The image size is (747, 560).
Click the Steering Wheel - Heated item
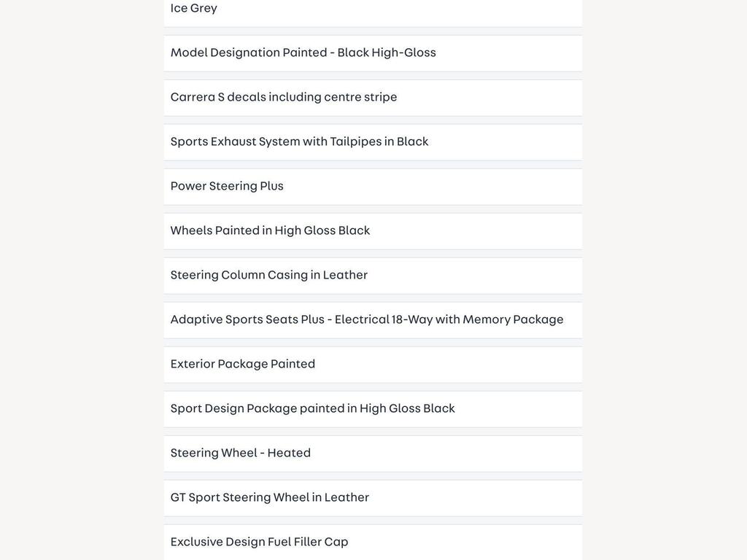tap(373, 454)
